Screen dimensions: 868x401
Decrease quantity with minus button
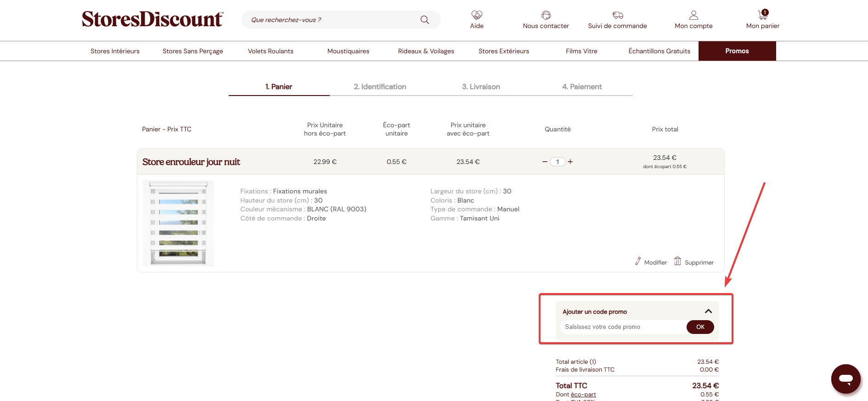pyautogui.click(x=545, y=162)
